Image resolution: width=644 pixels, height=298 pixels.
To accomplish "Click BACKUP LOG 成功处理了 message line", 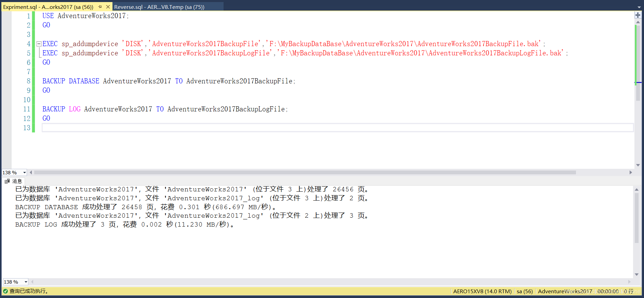I will click(x=125, y=225).
